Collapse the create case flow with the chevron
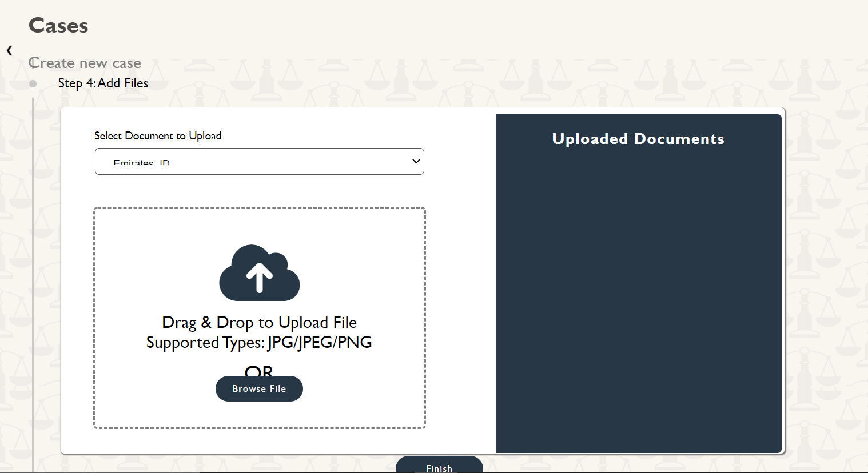The image size is (868, 473). (x=9, y=50)
